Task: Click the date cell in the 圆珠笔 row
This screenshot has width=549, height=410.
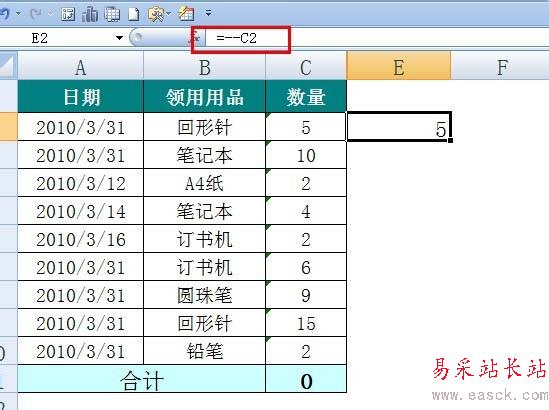Action: point(81,295)
